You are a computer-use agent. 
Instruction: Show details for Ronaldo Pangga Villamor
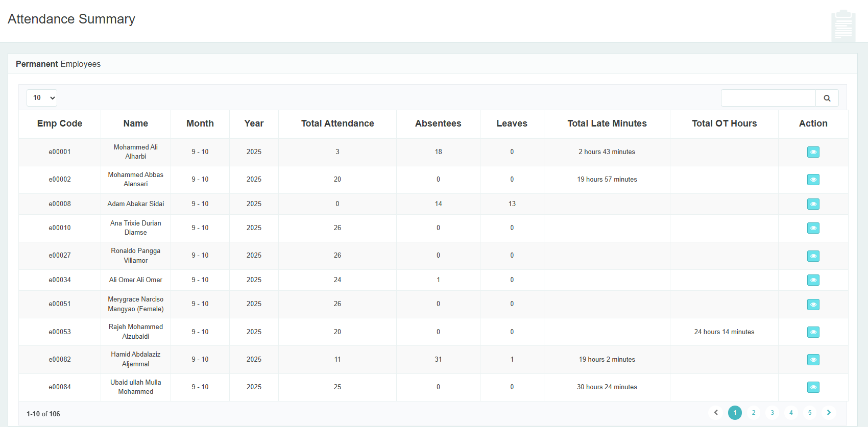click(813, 256)
